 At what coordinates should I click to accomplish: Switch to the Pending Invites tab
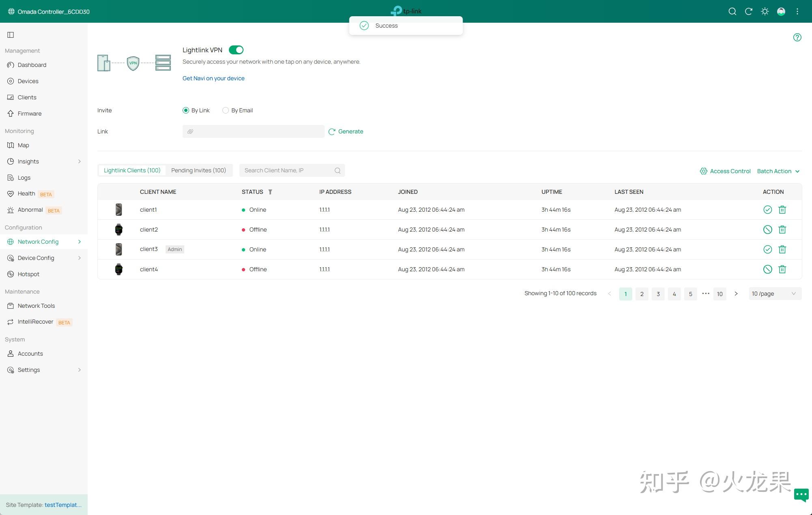(198, 170)
